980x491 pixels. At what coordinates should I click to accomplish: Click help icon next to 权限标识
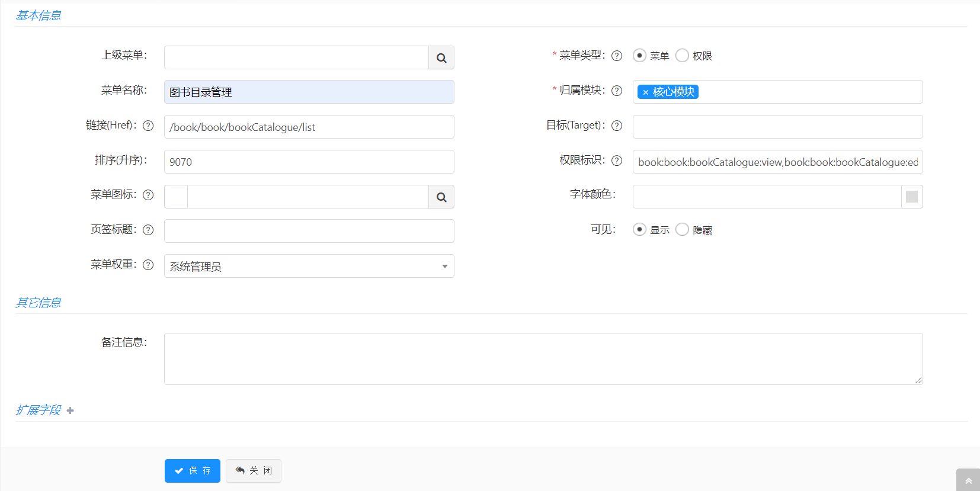[617, 161]
